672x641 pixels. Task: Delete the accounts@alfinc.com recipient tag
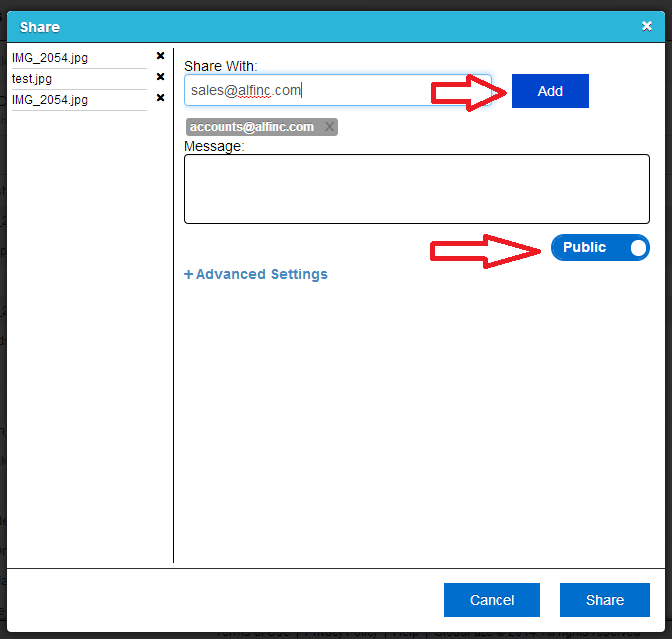(x=329, y=127)
